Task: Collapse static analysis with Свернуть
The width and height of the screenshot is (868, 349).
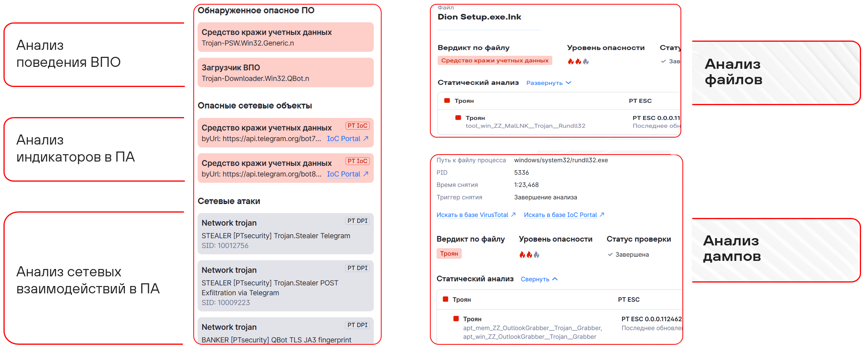Action: pos(539,279)
